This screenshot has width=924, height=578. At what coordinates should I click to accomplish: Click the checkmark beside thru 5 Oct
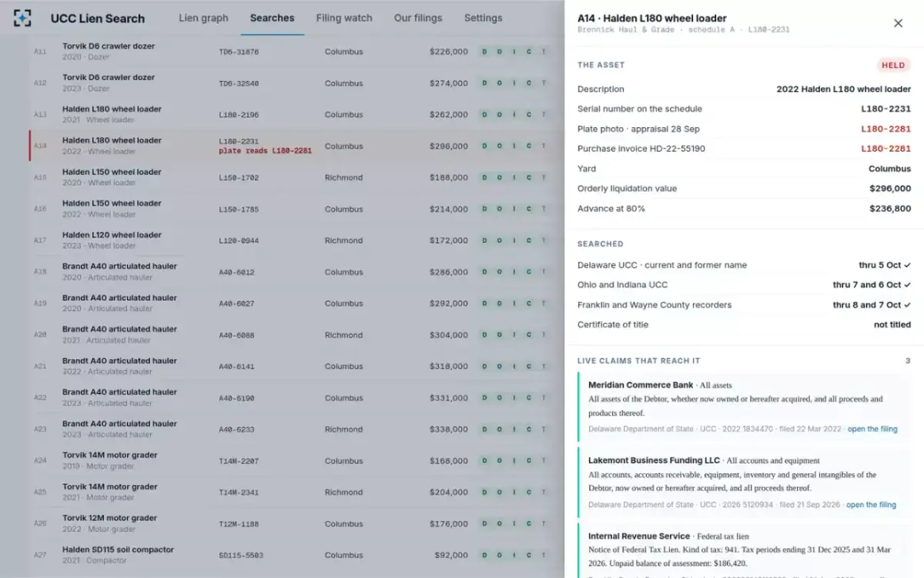coord(908,265)
